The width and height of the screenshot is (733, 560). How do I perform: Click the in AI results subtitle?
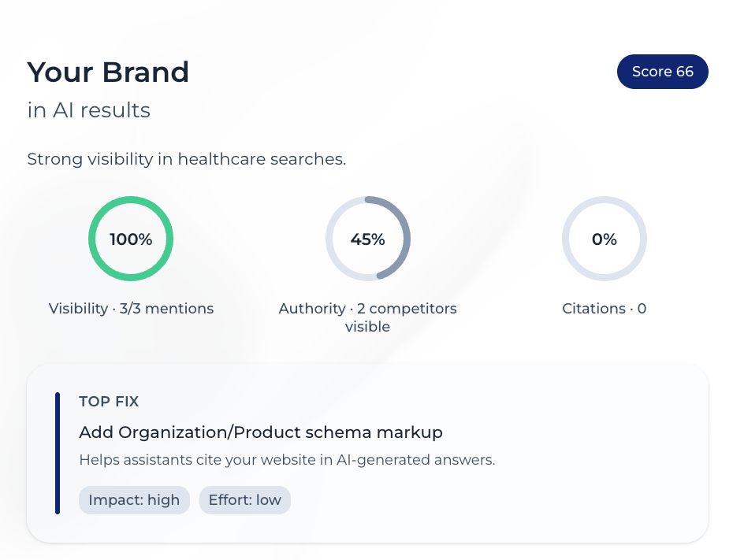pos(89,111)
